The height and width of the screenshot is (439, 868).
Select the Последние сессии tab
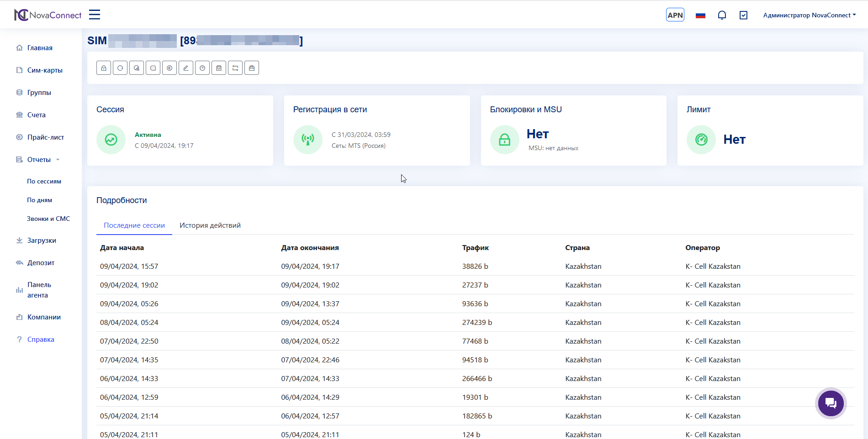tap(134, 225)
